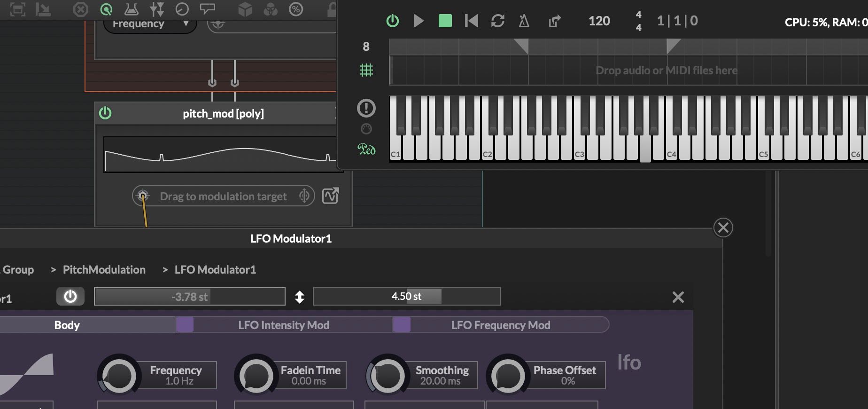Viewport: 868px width, 409px height.
Task: Open the LFO Frequency Mod tab
Action: click(501, 325)
